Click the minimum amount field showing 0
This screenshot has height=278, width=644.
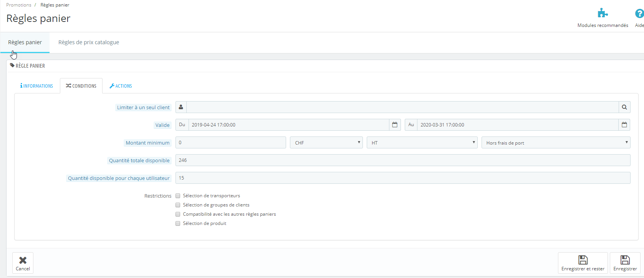coord(231,143)
